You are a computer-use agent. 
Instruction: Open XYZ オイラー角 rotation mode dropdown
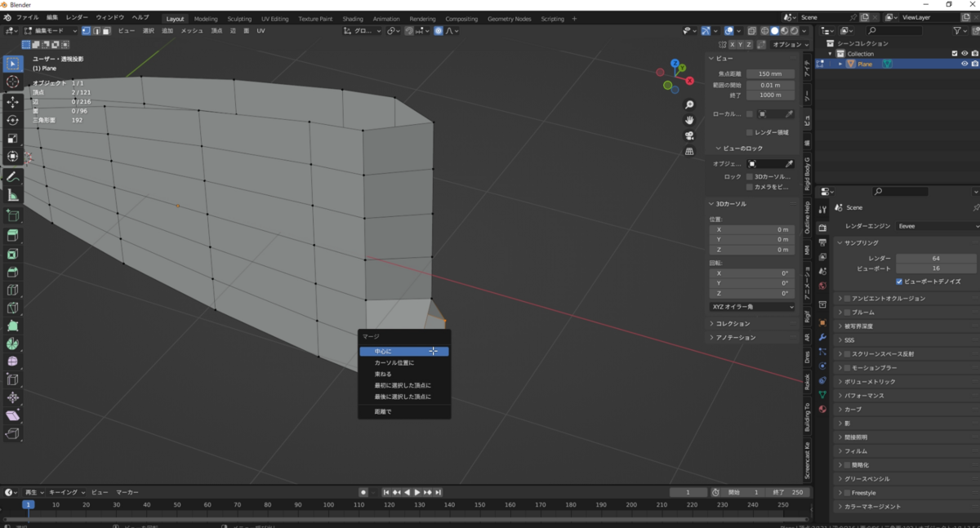coord(751,307)
